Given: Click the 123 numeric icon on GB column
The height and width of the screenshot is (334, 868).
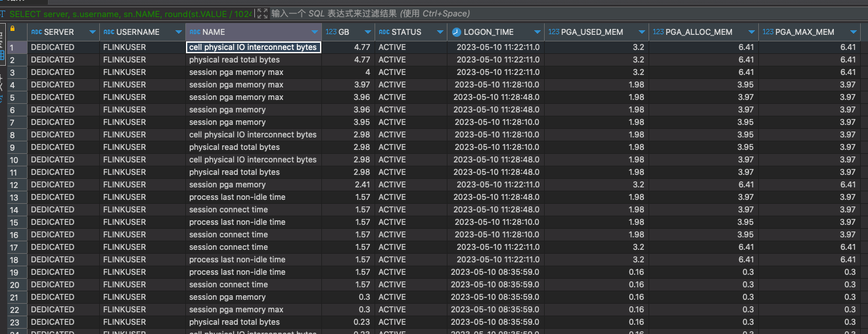Looking at the screenshot, I should 331,32.
